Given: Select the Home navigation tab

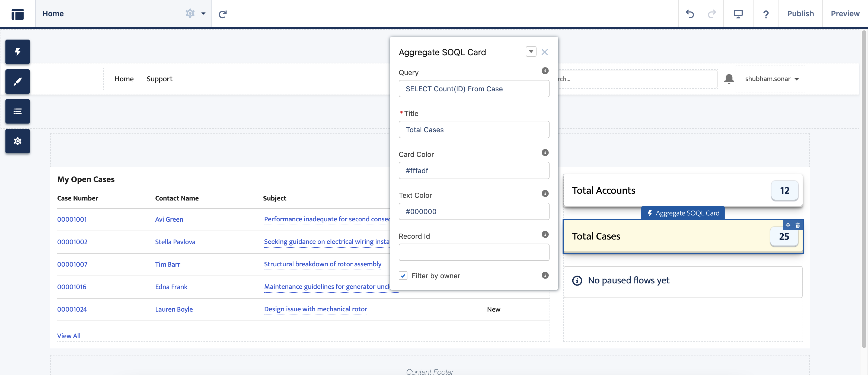Looking at the screenshot, I should click(124, 79).
